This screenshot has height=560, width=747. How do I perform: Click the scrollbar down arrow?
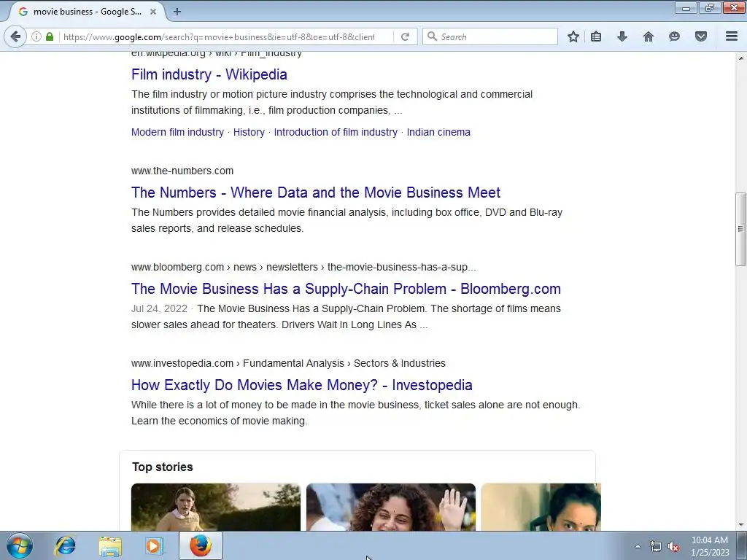740,525
